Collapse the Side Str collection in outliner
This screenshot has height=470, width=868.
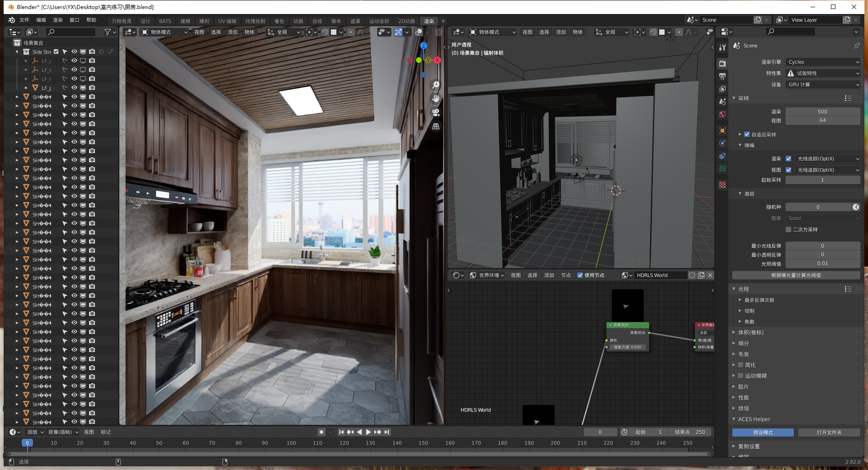point(17,52)
